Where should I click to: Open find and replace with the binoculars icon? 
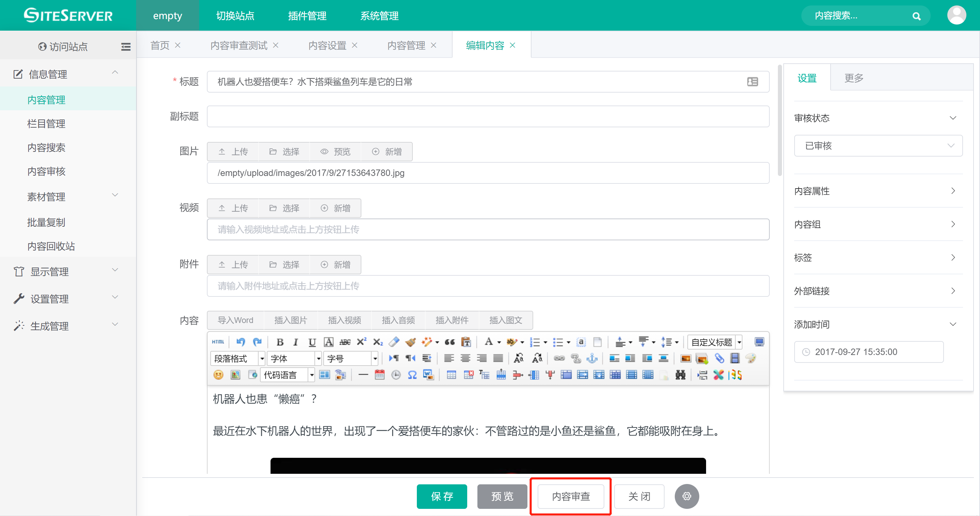(680, 375)
